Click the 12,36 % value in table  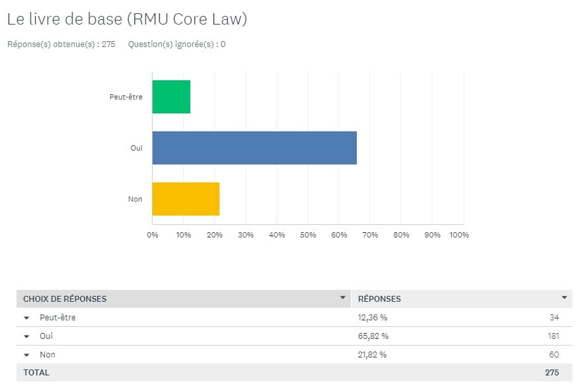point(373,318)
